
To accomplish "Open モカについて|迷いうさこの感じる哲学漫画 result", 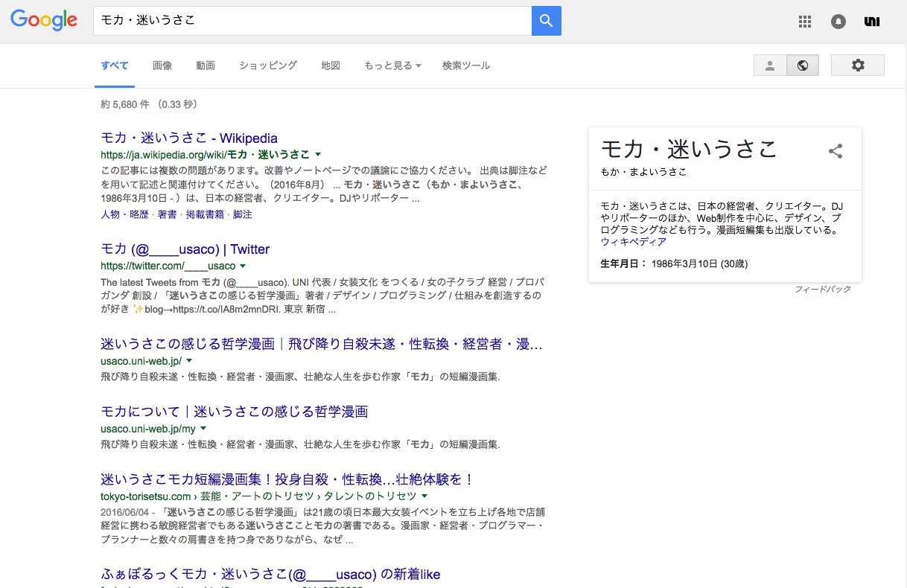I will coord(234,412).
